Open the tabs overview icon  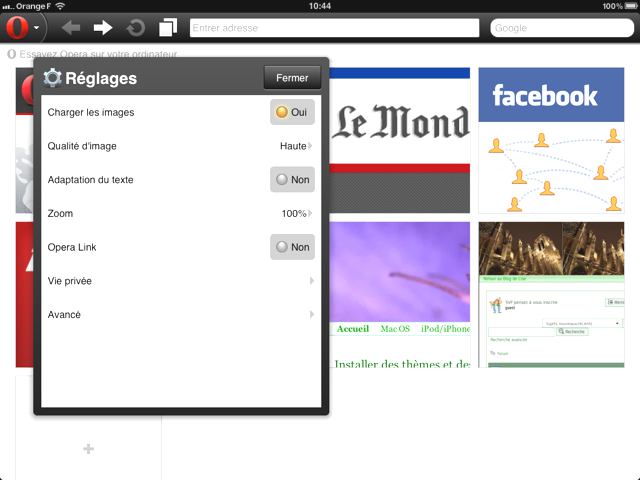[168, 28]
